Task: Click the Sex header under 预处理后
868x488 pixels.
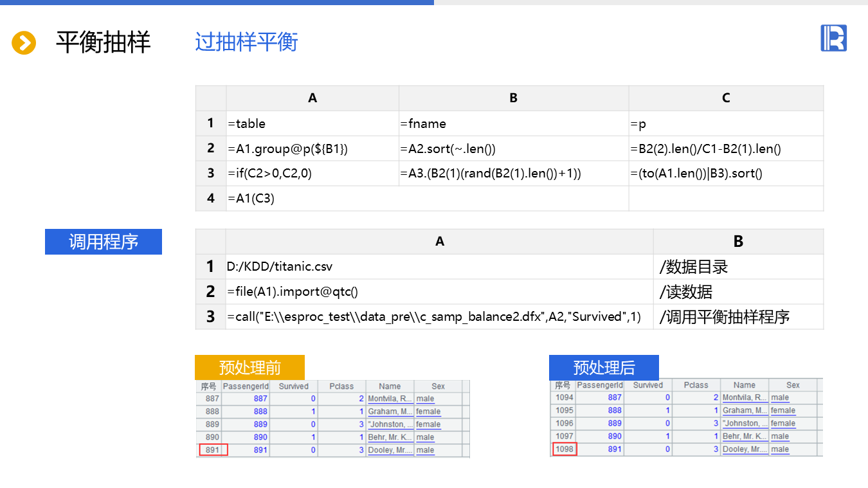Action: pos(793,385)
